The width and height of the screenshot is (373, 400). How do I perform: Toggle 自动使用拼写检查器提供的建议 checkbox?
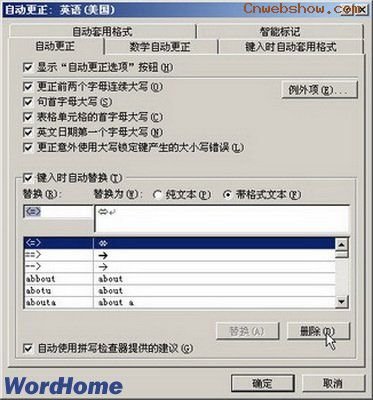[x=28, y=348]
